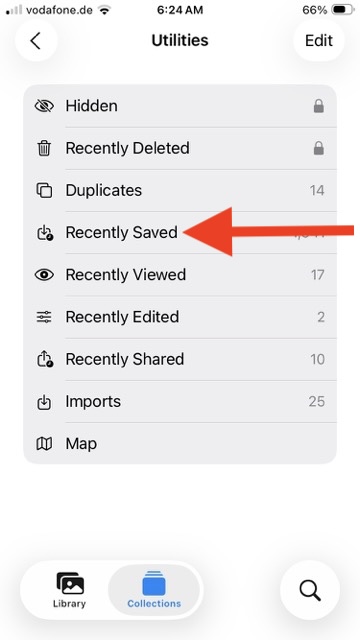360x640 pixels.
Task: Tap the Recently Deleted trash icon
Action: pos(44,148)
